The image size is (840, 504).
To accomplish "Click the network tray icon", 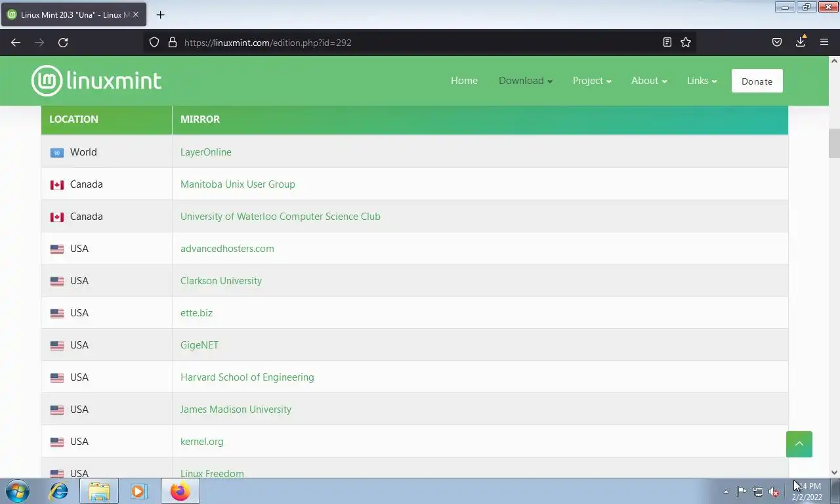I will coord(758,492).
